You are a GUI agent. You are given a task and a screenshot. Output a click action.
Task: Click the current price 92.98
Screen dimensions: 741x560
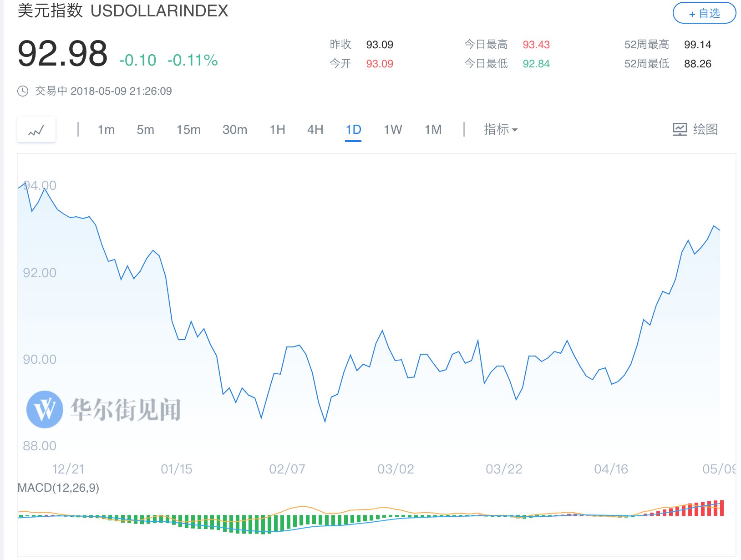click(x=62, y=54)
